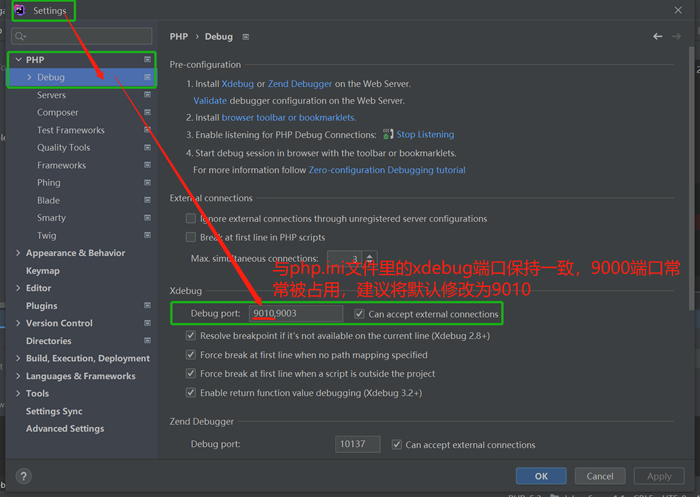Click the settings search field
This screenshot has height=497, width=700.
tap(82, 36)
